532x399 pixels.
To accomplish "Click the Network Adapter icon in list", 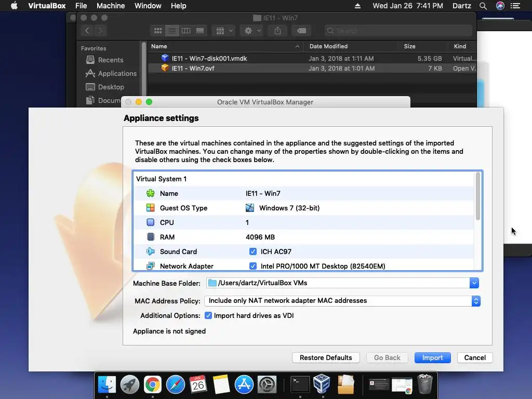I will click(x=150, y=266).
